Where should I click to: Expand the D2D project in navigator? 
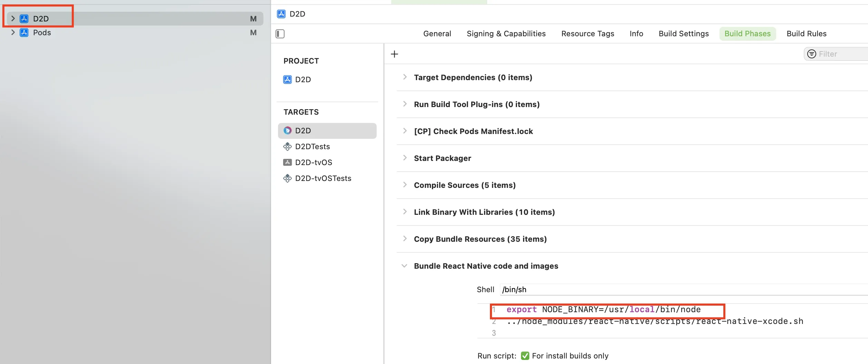click(x=13, y=19)
